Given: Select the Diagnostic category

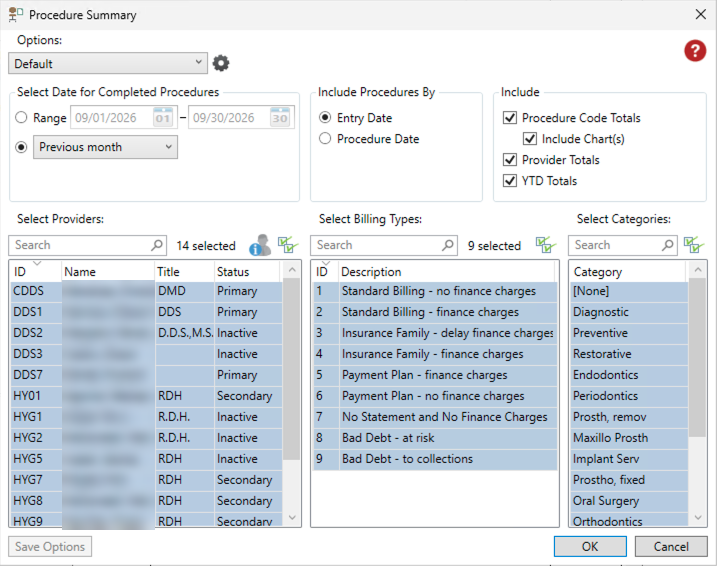Looking at the screenshot, I should click(629, 312).
